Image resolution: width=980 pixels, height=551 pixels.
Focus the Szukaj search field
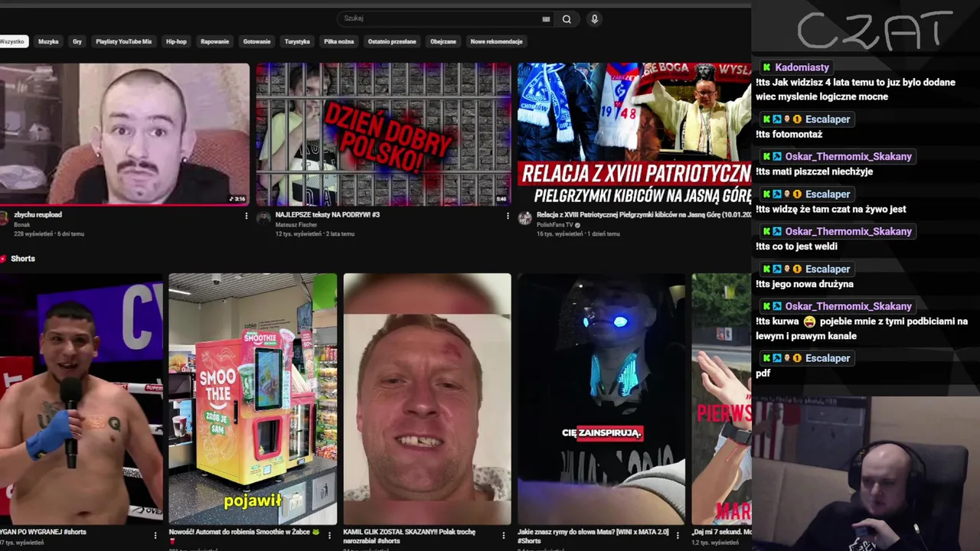446,18
